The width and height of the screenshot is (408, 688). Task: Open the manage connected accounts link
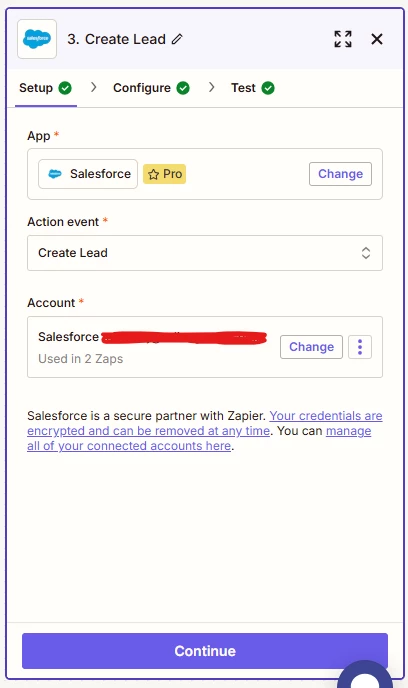[199, 438]
